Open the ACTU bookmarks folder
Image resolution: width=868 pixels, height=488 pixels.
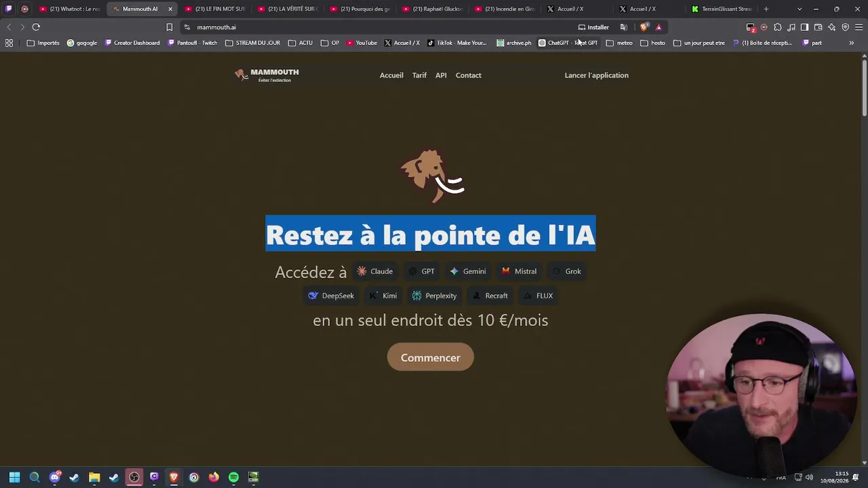300,43
